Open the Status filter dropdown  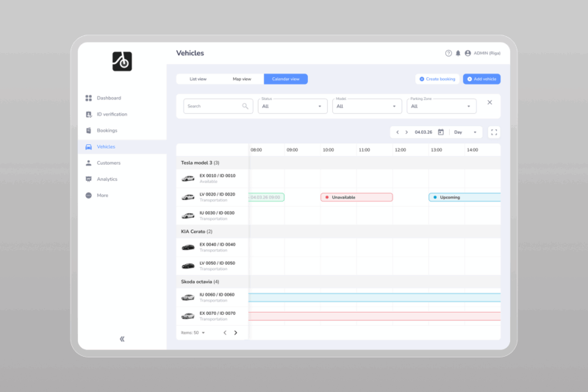pyautogui.click(x=293, y=106)
